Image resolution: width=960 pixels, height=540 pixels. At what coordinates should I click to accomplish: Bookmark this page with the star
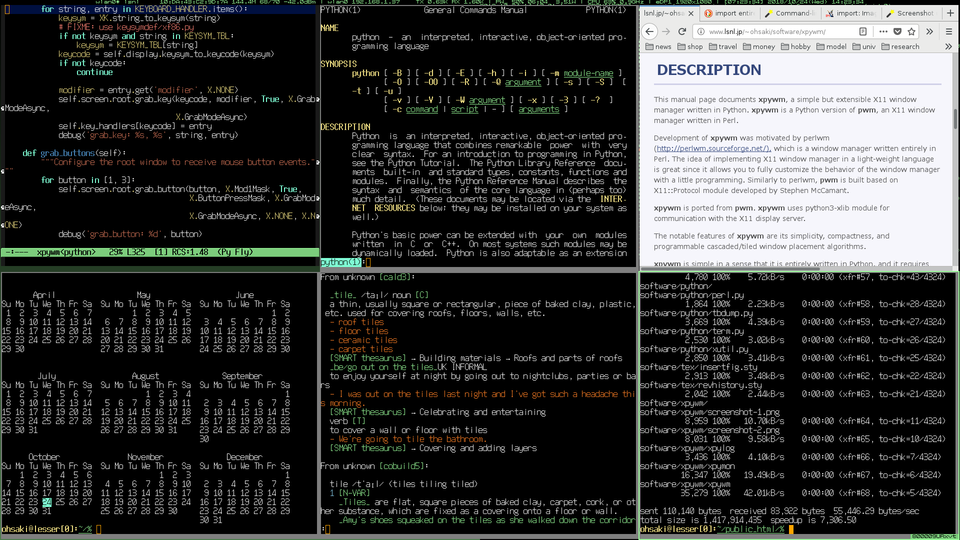point(912,32)
